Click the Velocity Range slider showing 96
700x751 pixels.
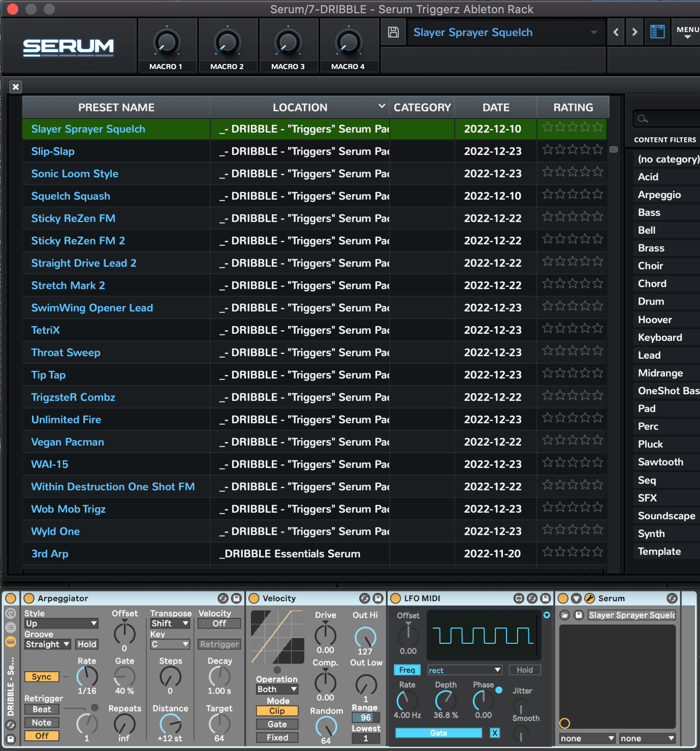366,717
